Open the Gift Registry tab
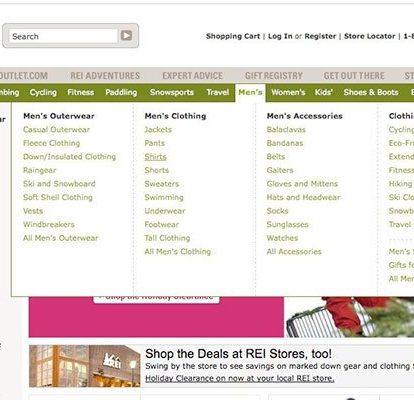414x400 pixels. point(274,76)
